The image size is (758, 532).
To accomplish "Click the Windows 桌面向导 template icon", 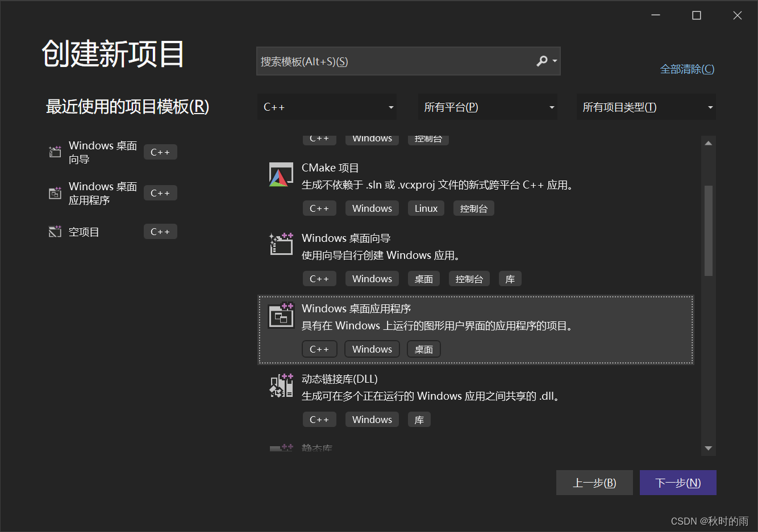I will click(280, 244).
